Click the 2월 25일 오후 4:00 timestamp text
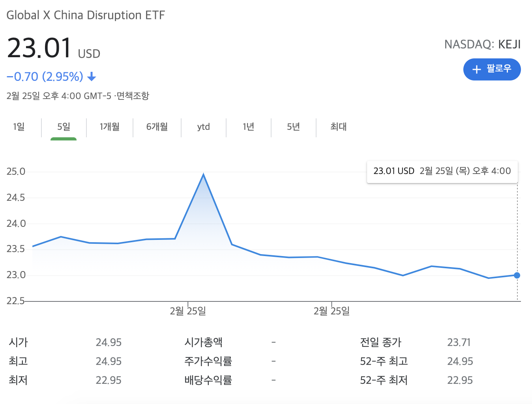 [59, 96]
